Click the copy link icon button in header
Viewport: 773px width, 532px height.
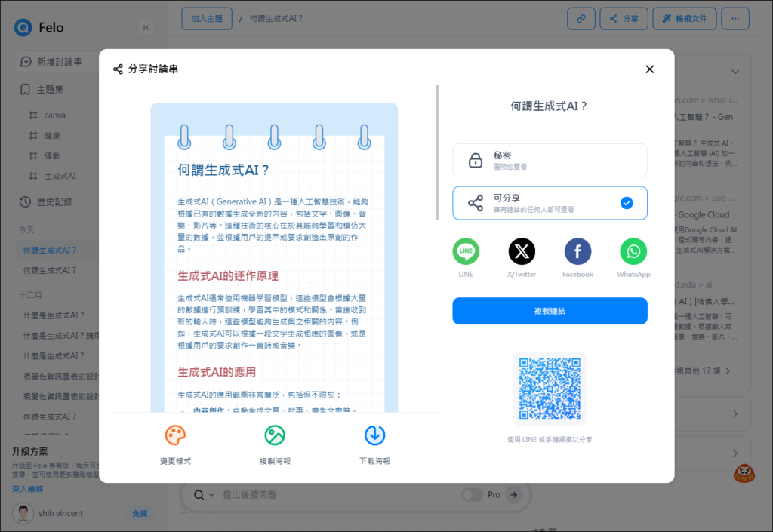coord(581,19)
